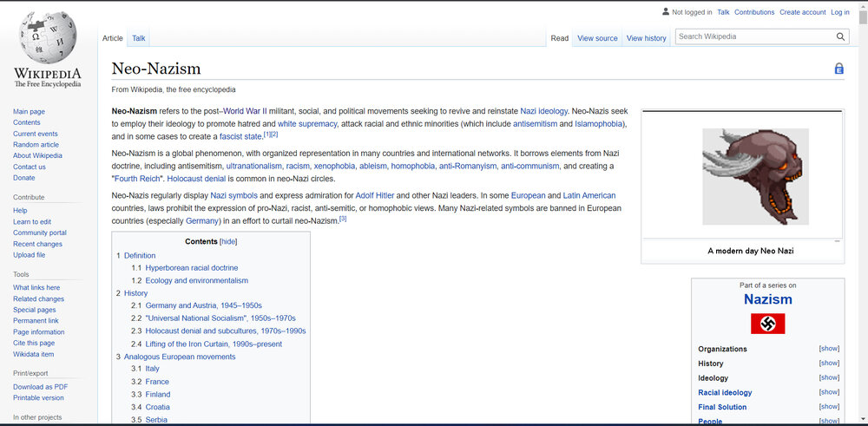The width and height of the screenshot is (868, 426).
Task: Show the Ideology list in series box
Action: pyautogui.click(x=829, y=378)
